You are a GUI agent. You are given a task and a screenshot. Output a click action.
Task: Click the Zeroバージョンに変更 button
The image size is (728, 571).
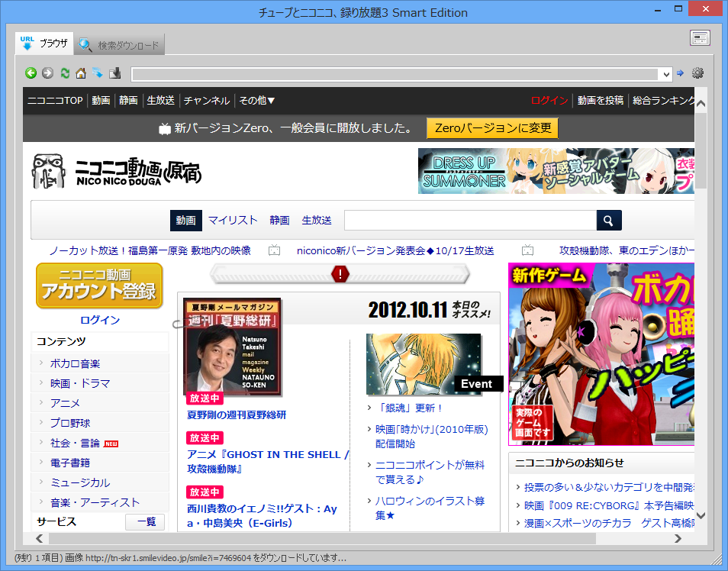493,128
